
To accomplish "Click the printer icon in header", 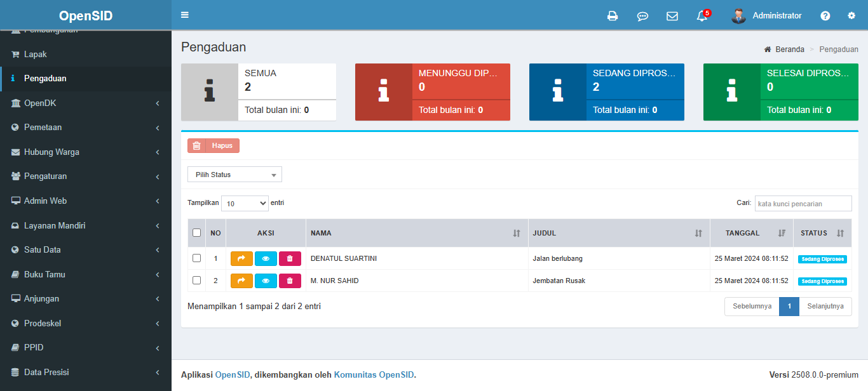I will pos(613,16).
